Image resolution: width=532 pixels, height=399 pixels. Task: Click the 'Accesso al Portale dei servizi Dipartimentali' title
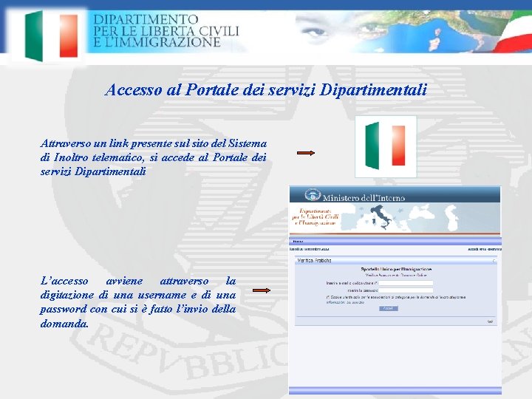pos(266,90)
